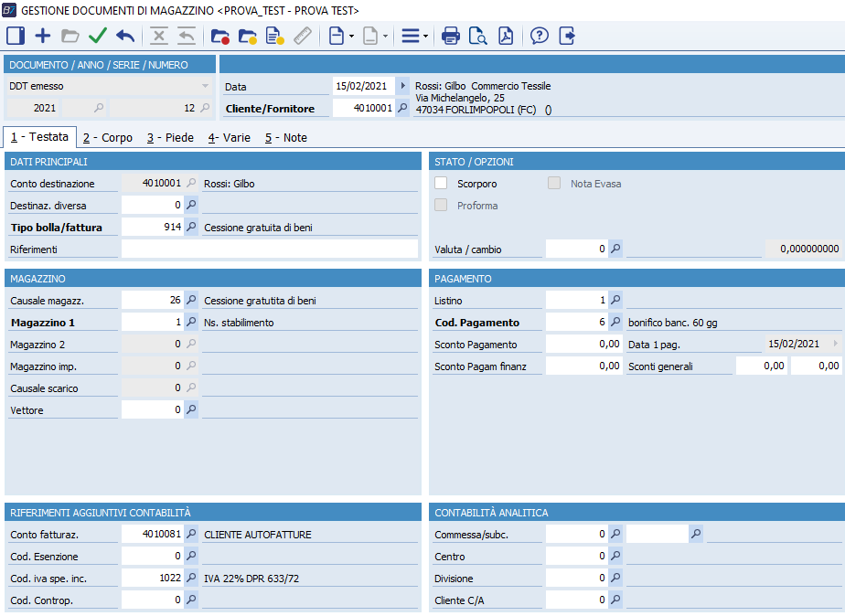Click the blue plus New document icon
Screen dimensions: 845x616
43,36
